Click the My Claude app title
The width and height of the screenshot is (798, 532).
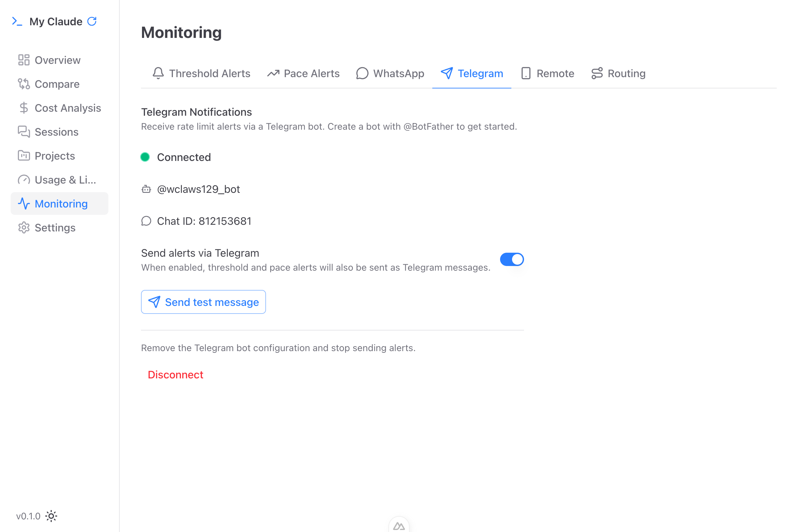click(56, 21)
